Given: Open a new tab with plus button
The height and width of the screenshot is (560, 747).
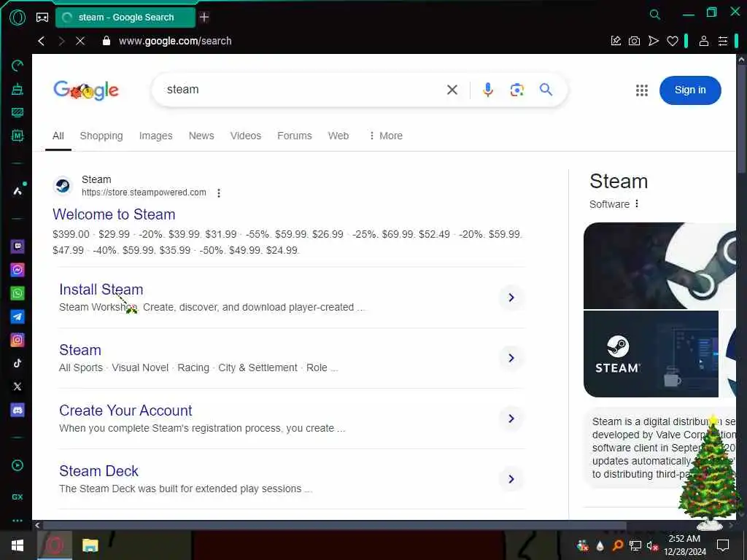Looking at the screenshot, I should click(x=204, y=17).
